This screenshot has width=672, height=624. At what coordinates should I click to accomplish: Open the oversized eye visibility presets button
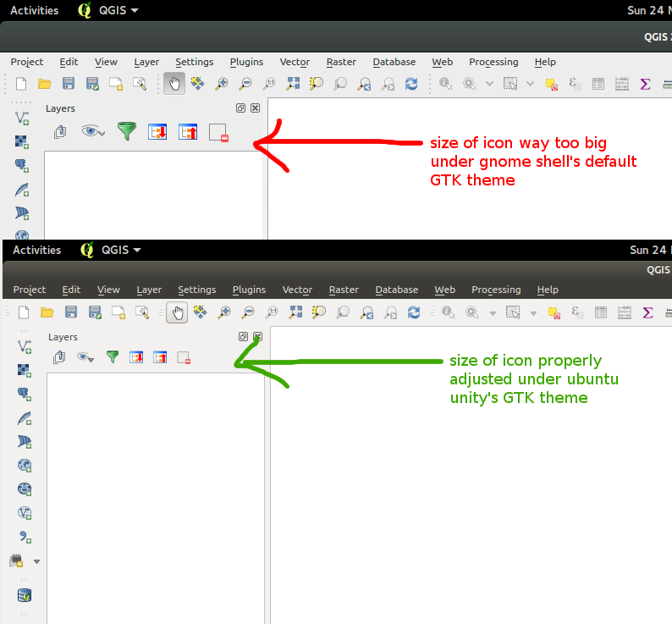(x=92, y=131)
